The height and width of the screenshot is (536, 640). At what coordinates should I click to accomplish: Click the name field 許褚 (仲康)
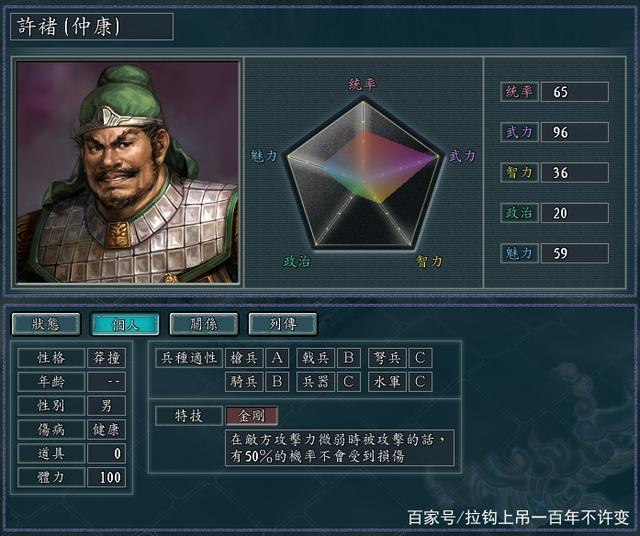(x=92, y=27)
